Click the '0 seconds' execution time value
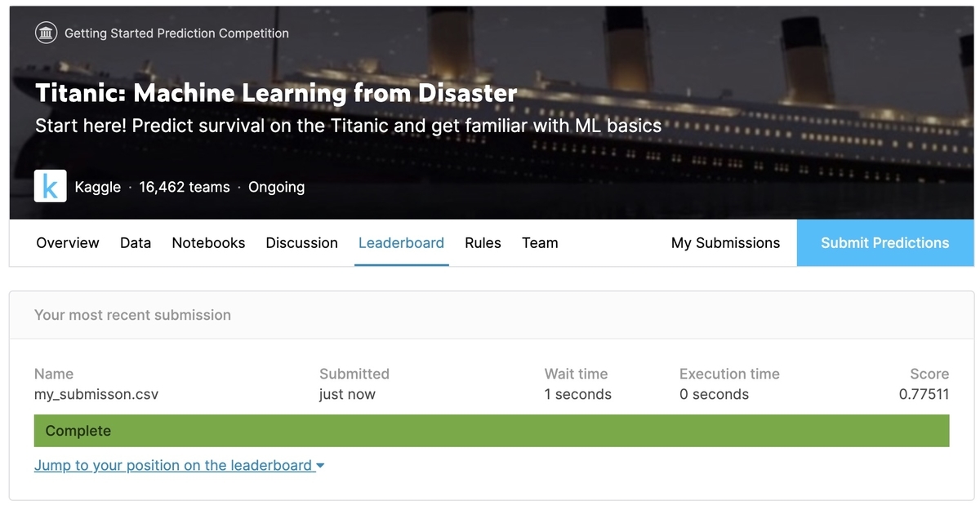Image resolution: width=980 pixels, height=514 pixels. (x=714, y=394)
